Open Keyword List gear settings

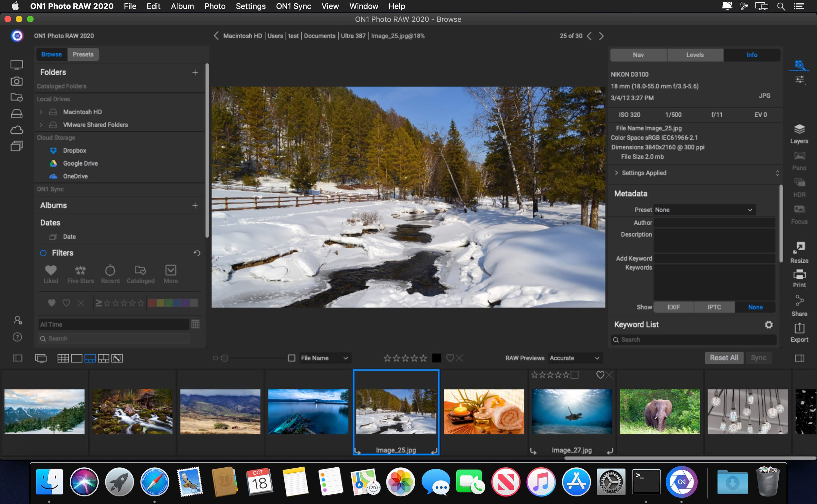coord(769,324)
